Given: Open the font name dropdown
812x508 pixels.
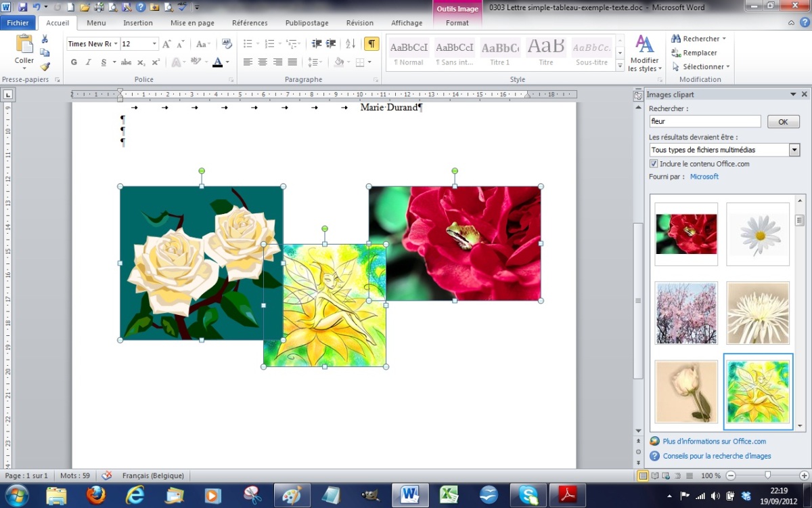Looking at the screenshot, I should 116,44.
